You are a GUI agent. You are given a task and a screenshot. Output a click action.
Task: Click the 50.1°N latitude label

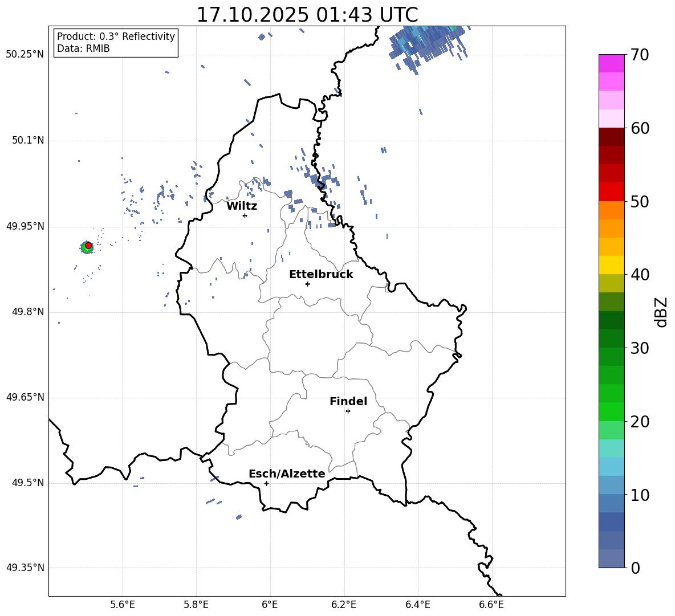coord(28,140)
